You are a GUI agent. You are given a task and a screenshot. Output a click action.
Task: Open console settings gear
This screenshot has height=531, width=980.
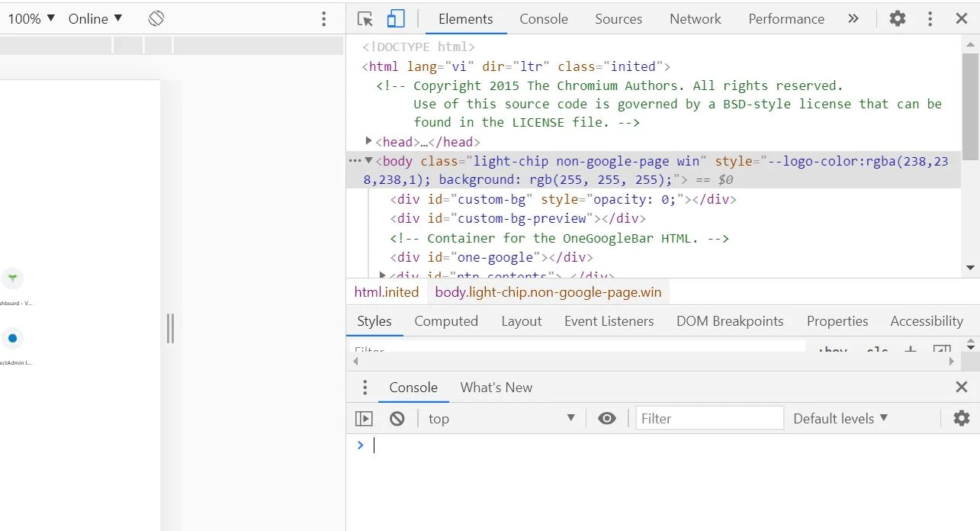coord(962,418)
